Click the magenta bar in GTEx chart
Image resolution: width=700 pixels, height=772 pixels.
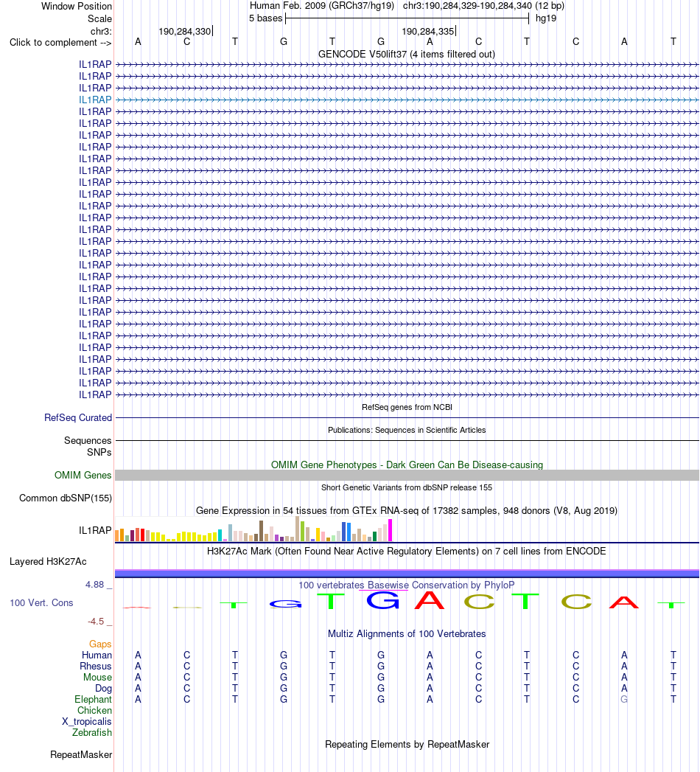tap(390, 530)
